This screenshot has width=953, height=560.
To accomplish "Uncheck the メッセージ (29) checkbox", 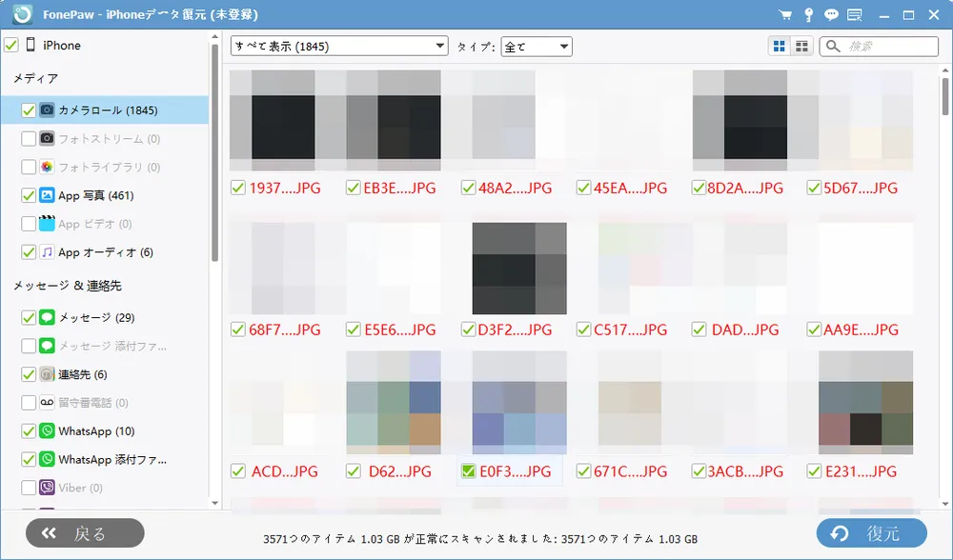I will tap(28, 317).
